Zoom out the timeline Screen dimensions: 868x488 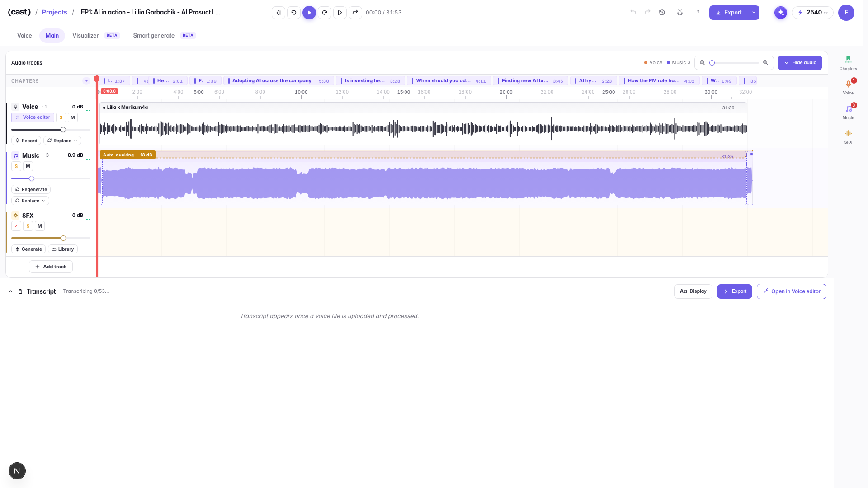click(x=702, y=63)
